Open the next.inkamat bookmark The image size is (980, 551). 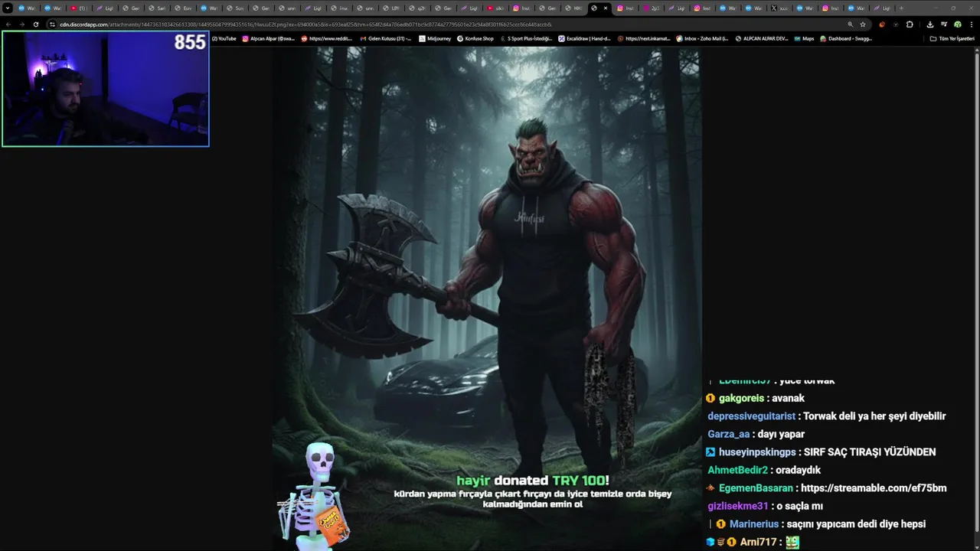pyautogui.click(x=644, y=38)
